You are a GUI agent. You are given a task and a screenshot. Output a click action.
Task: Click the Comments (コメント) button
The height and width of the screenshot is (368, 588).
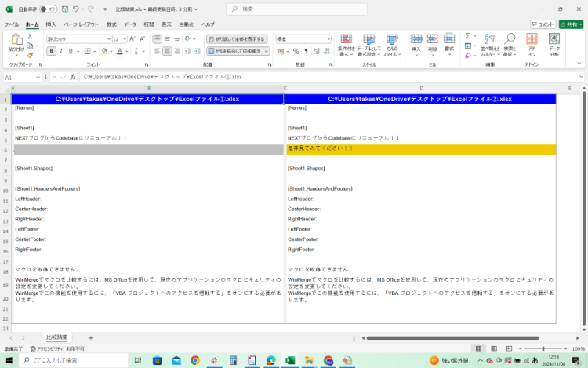tap(541, 24)
